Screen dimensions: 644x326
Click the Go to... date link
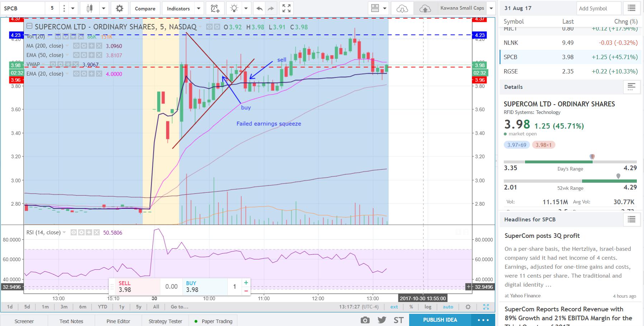(179, 307)
